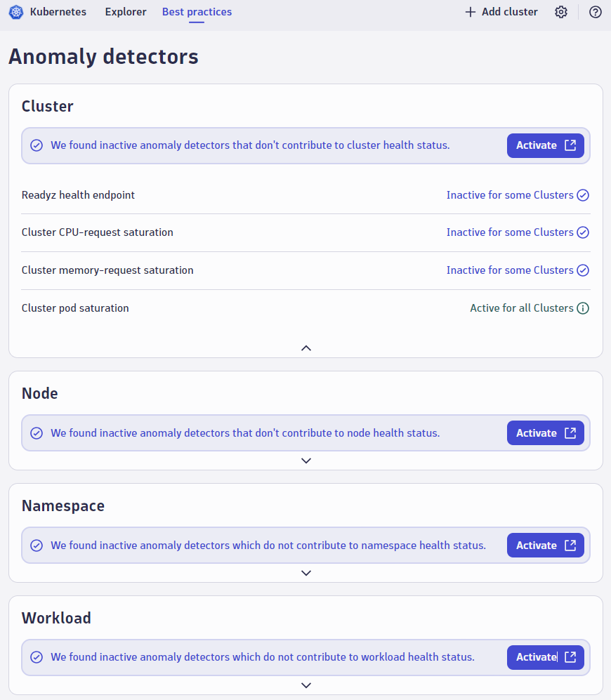Viewport: 611px width, 700px height.
Task: Click the Add cluster button
Action: (x=501, y=12)
